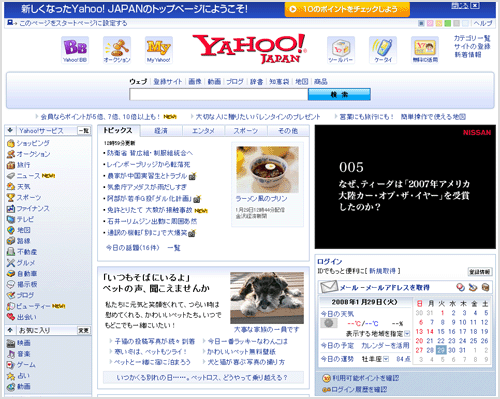This screenshot has width=500, height=399.
Task: Open the ツールバー icon
Action: 341,50
